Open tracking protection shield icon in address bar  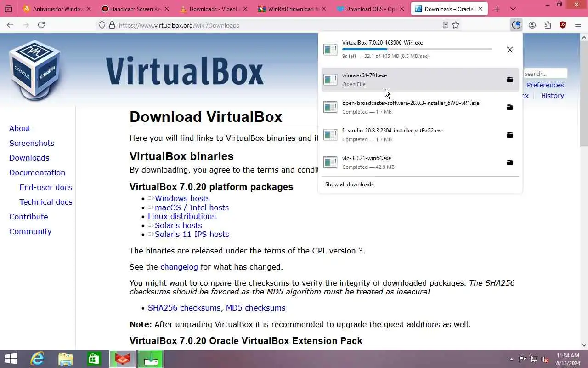click(x=102, y=25)
